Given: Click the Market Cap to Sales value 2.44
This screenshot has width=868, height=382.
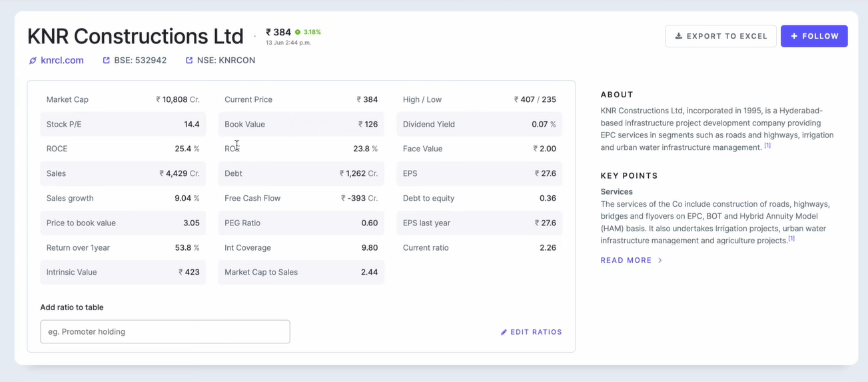Looking at the screenshot, I should (369, 272).
